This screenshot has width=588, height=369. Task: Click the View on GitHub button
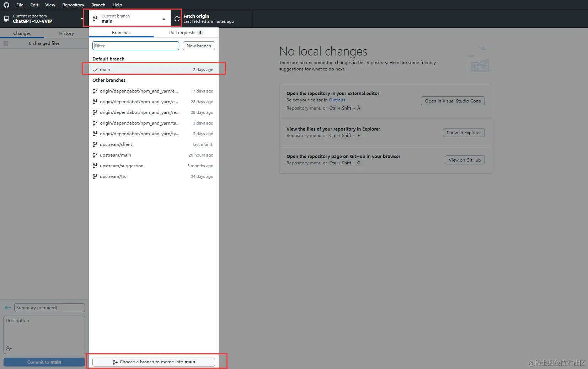coord(465,160)
